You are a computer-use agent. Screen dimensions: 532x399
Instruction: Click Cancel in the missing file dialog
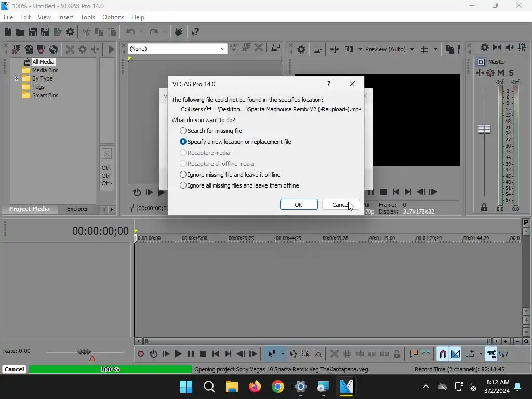click(341, 205)
